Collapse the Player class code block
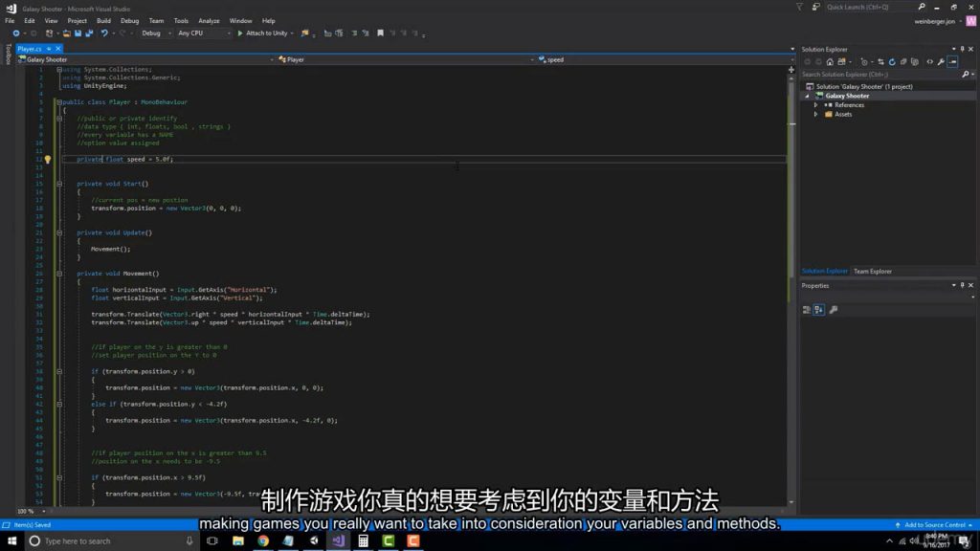Viewport: 980px width, 551px height. [x=58, y=101]
